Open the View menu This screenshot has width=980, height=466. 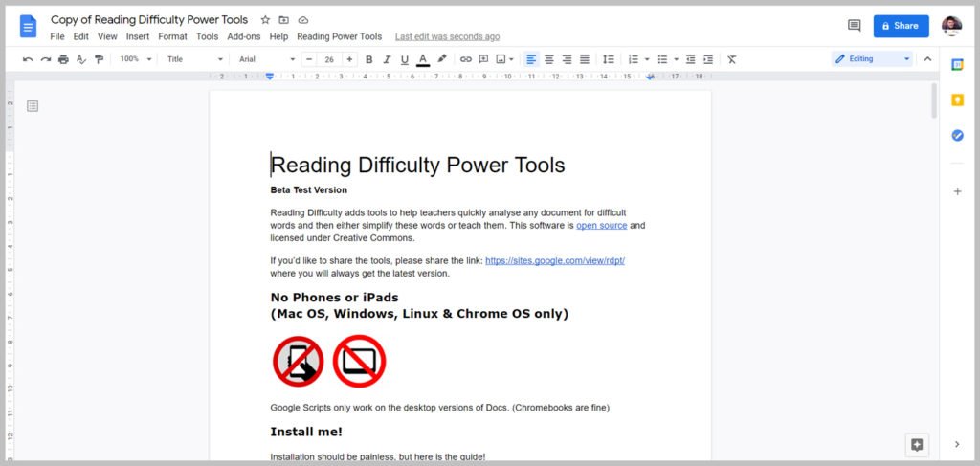(107, 37)
